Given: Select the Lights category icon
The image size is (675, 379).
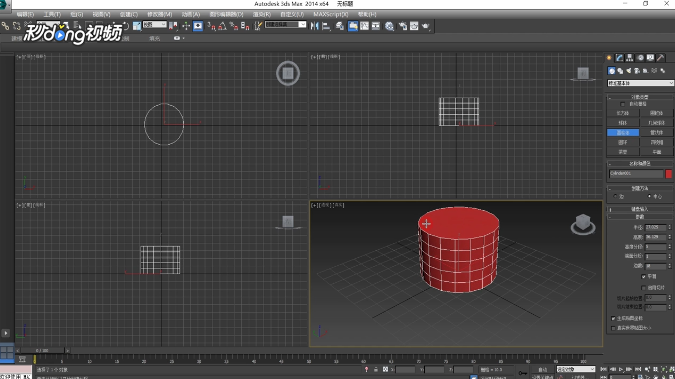Looking at the screenshot, I should coord(629,71).
